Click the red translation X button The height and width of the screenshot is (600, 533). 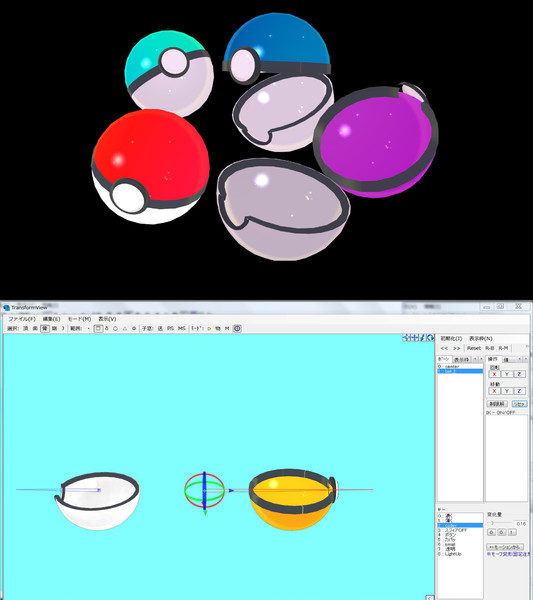coord(494,391)
